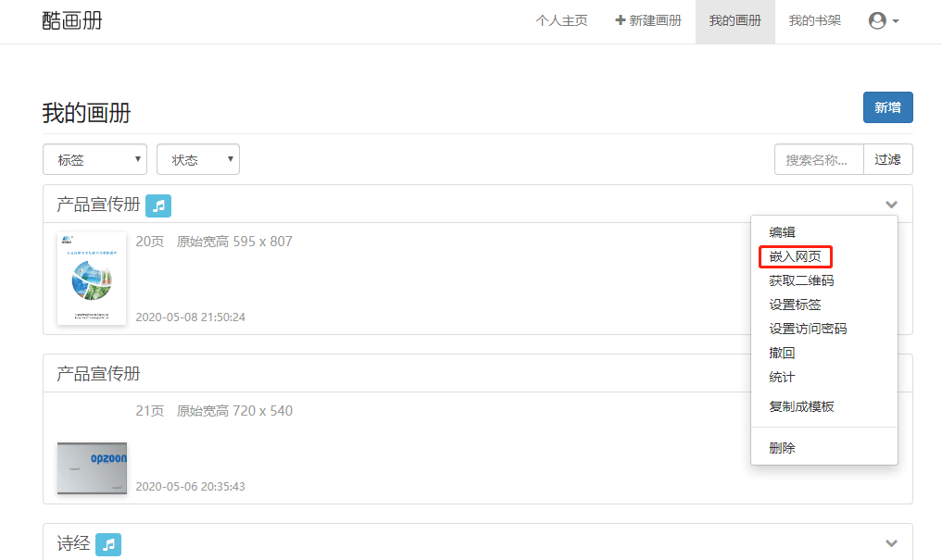Click 删除 in the album menu
This screenshot has width=942, height=560.
tap(782, 448)
